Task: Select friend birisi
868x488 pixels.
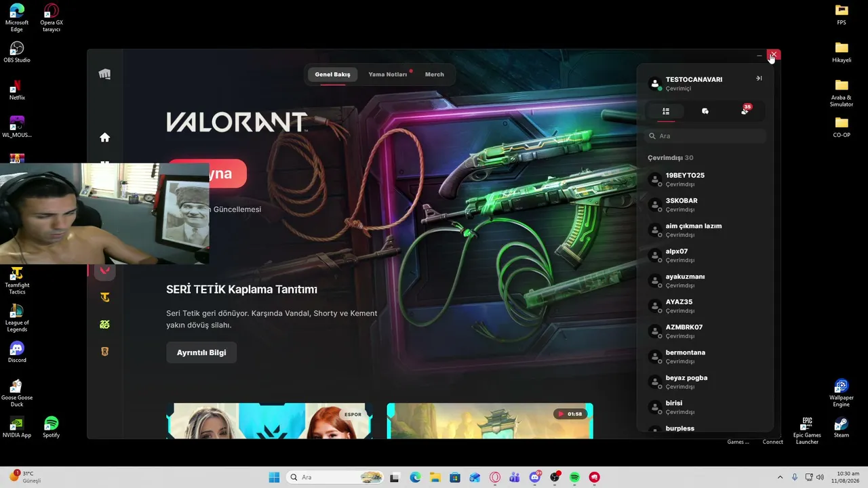Action: point(705,407)
